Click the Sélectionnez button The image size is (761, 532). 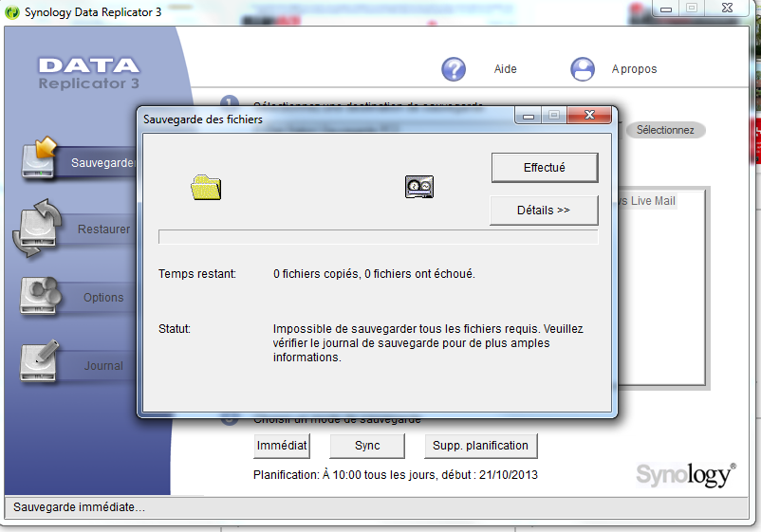click(x=665, y=130)
